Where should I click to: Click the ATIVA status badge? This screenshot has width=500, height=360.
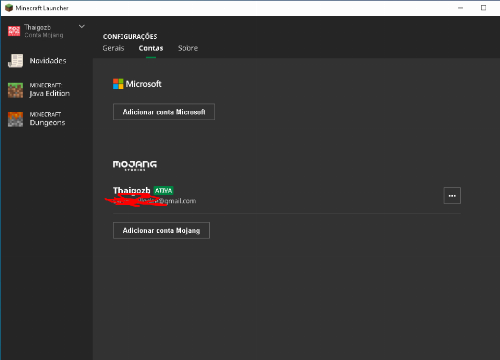[163, 191]
